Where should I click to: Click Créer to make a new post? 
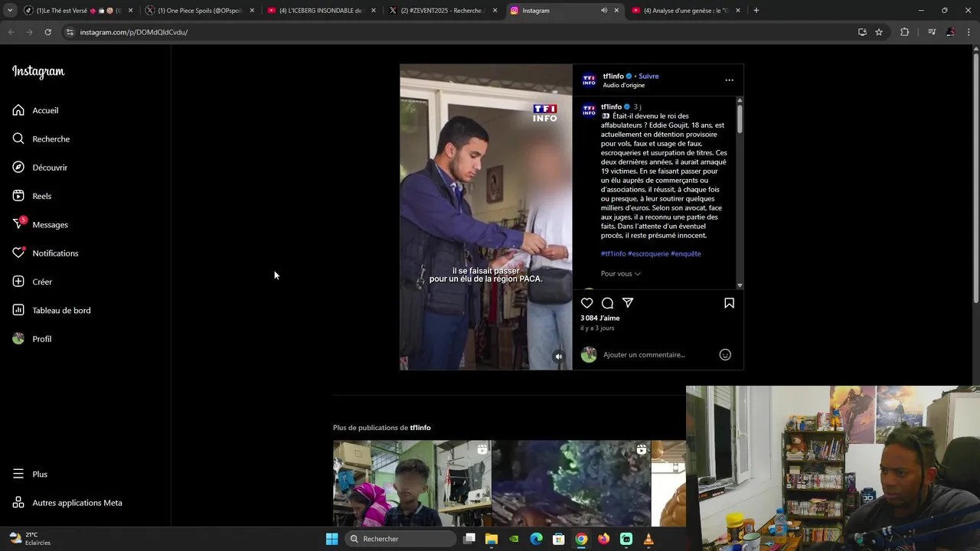32,282
